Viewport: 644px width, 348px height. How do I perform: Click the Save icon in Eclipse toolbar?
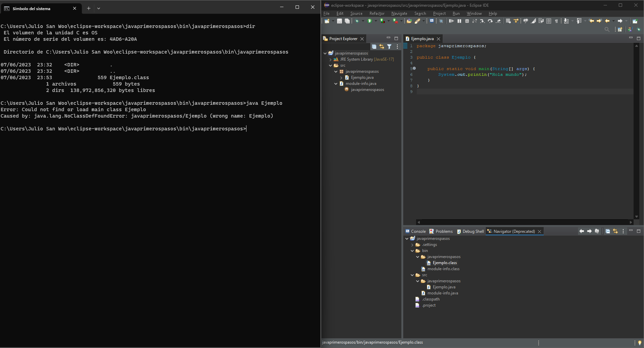[x=339, y=21]
